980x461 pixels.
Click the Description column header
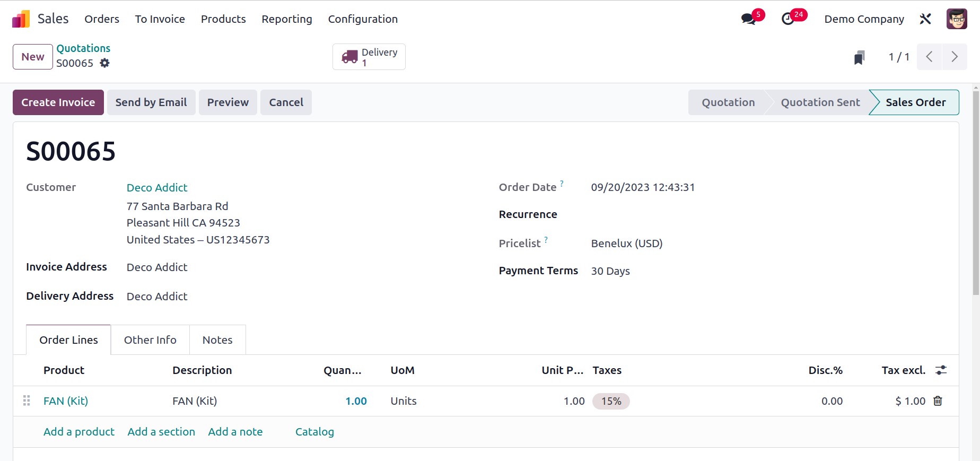(202, 370)
